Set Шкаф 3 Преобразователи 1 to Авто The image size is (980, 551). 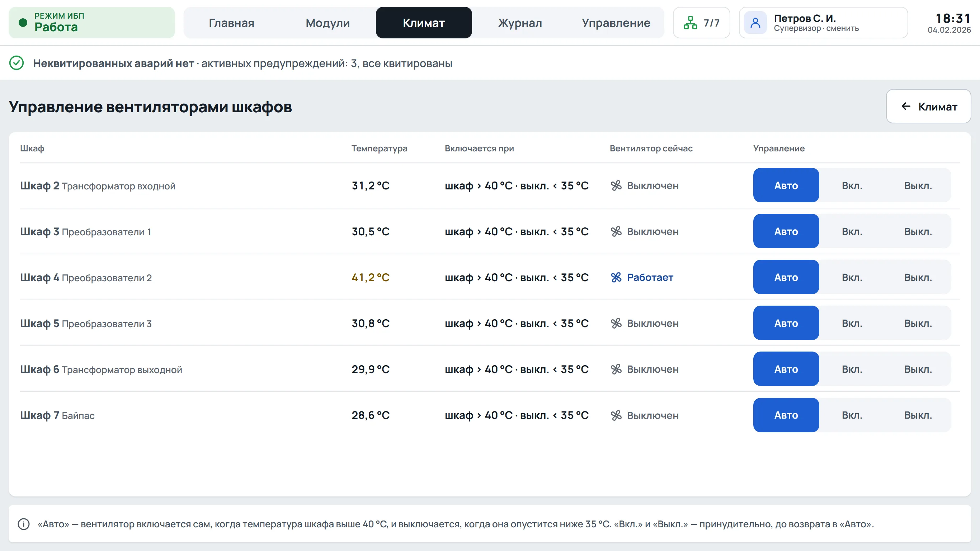coord(786,231)
